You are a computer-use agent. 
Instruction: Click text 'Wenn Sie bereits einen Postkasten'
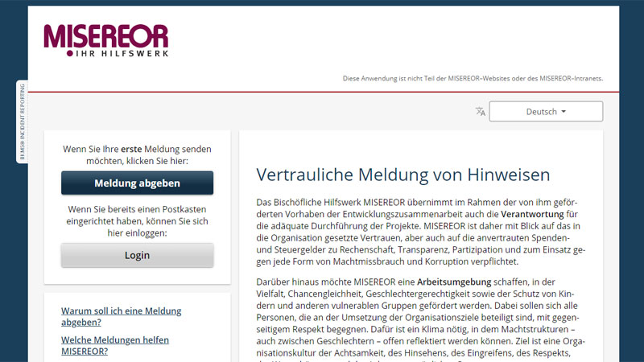coord(137,209)
